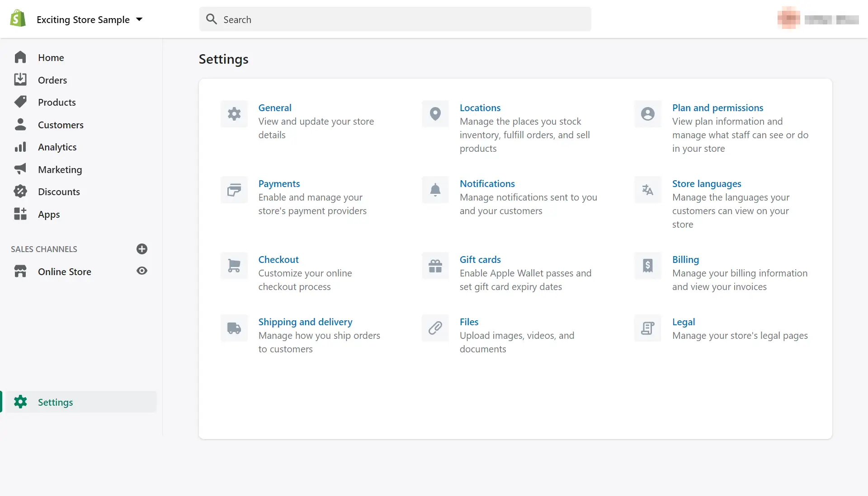Image resolution: width=868 pixels, height=496 pixels.
Task: Select Analytics from left sidebar menu
Action: (x=57, y=146)
